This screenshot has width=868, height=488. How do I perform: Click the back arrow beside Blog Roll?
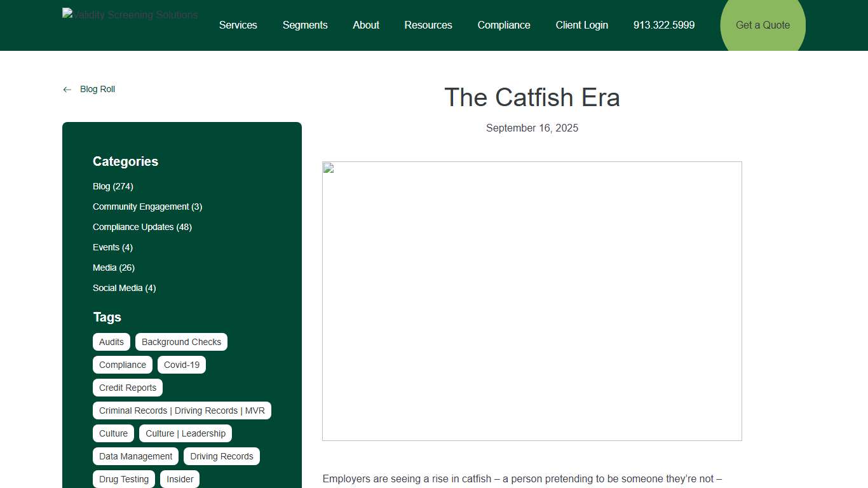pyautogui.click(x=67, y=89)
